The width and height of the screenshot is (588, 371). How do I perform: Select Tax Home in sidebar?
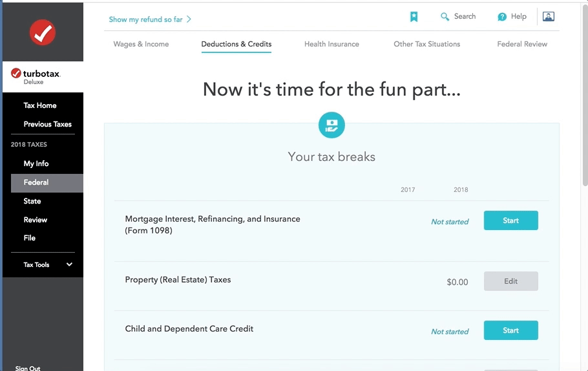click(40, 105)
